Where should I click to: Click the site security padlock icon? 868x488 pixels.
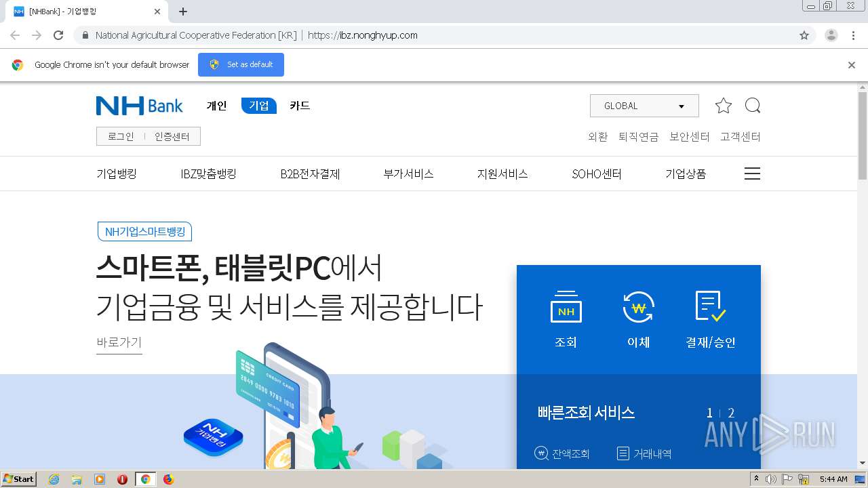(x=85, y=35)
